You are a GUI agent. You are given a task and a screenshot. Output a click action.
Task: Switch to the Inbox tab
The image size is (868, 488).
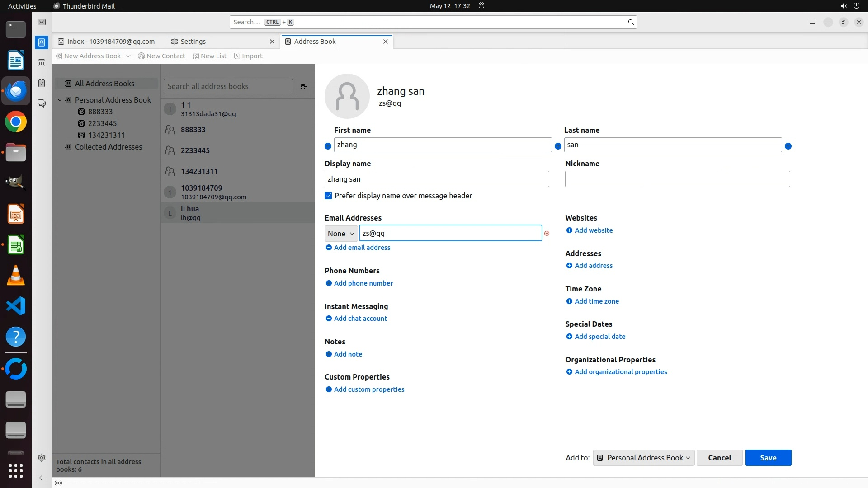point(111,42)
